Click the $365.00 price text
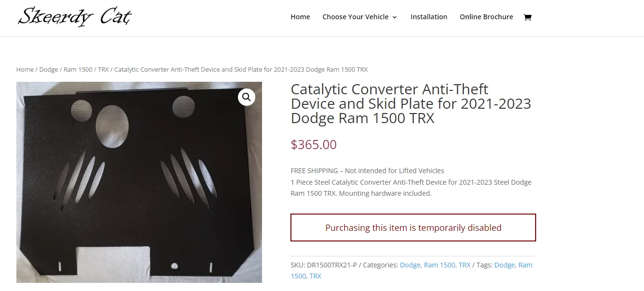Image resolution: width=644 pixels, height=291 pixels. [x=314, y=144]
